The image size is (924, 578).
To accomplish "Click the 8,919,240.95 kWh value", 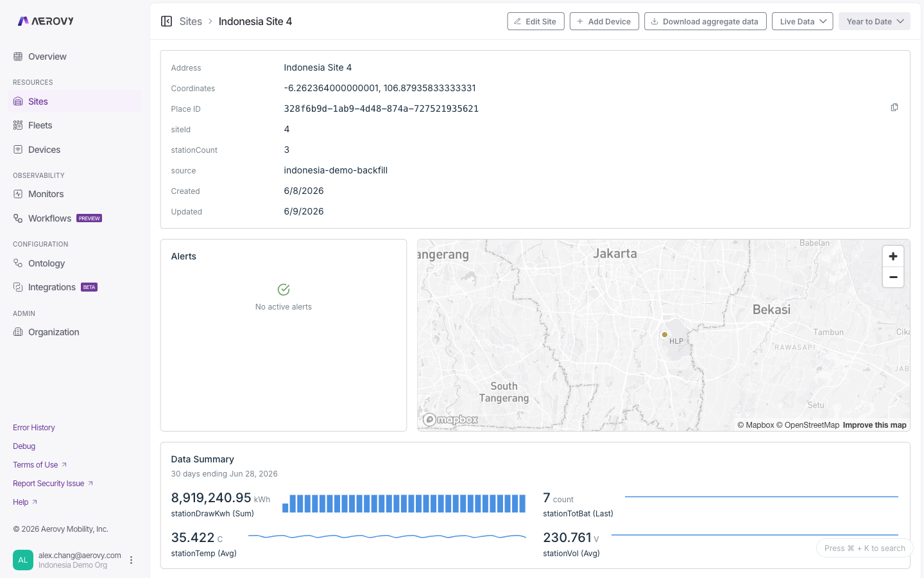I will tap(221, 498).
